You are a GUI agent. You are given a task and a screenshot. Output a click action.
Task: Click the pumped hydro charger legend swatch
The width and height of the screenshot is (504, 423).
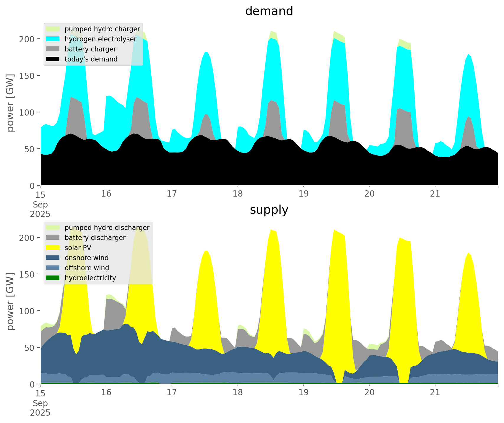pos(53,29)
